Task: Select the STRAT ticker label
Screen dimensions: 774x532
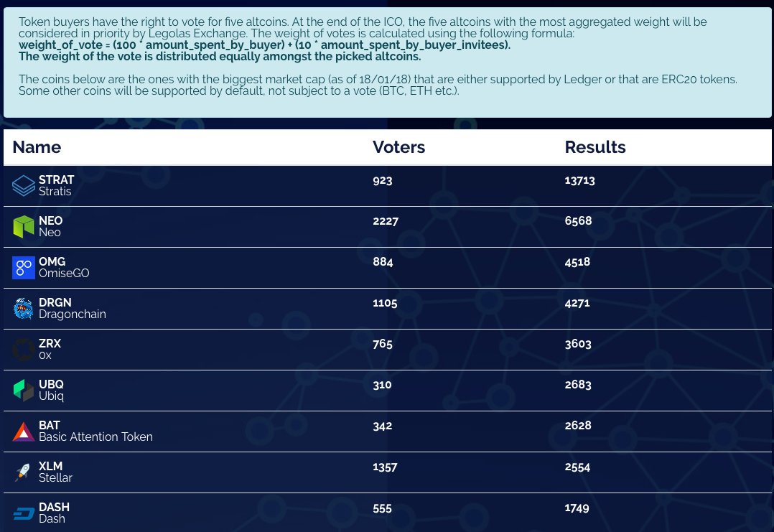Action: tap(57, 180)
